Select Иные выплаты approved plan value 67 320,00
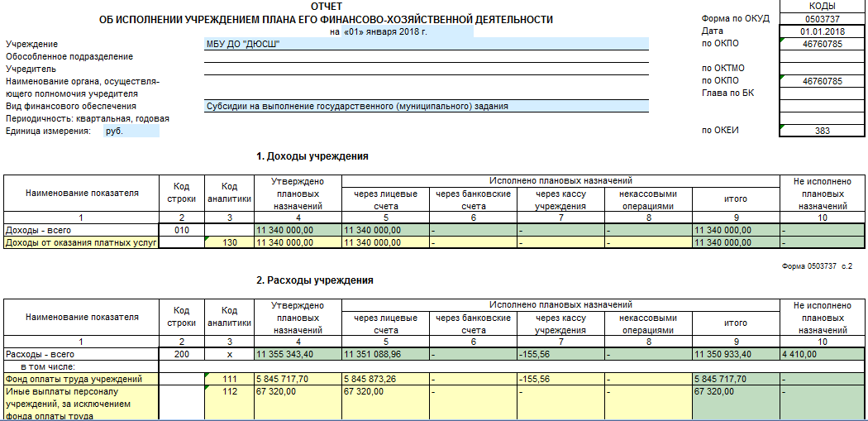This screenshot has height=421, width=868. (x=298, y=404)
